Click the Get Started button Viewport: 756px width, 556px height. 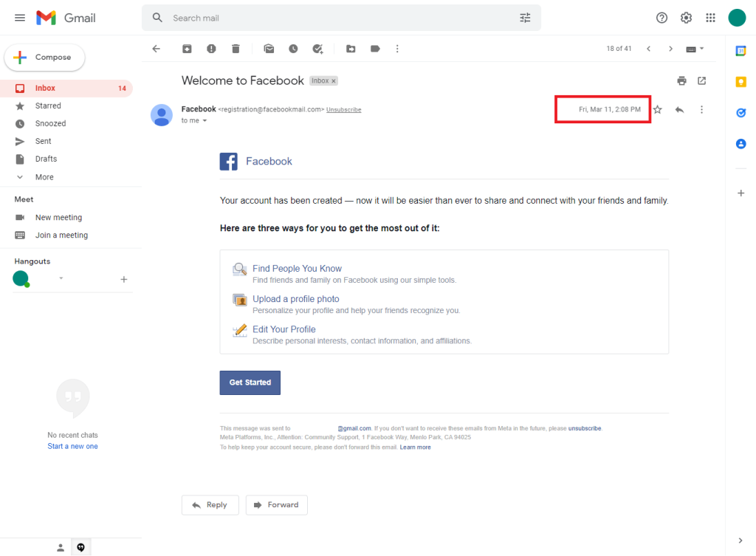[x=250, y=382]
